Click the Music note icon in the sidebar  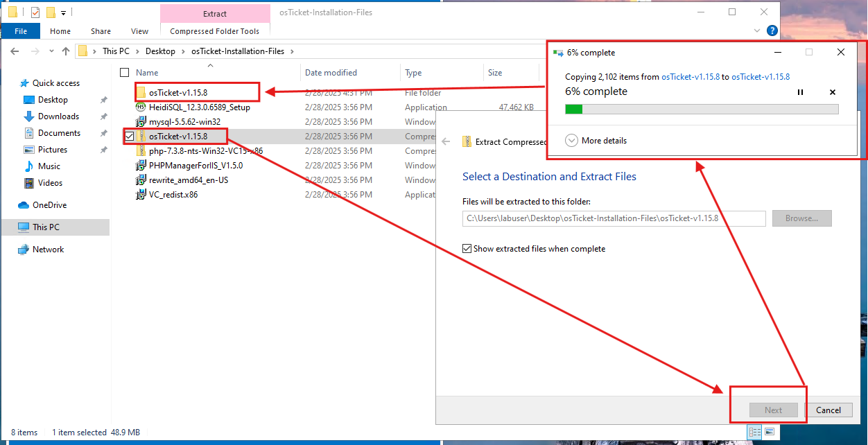[x=29, y=166]
